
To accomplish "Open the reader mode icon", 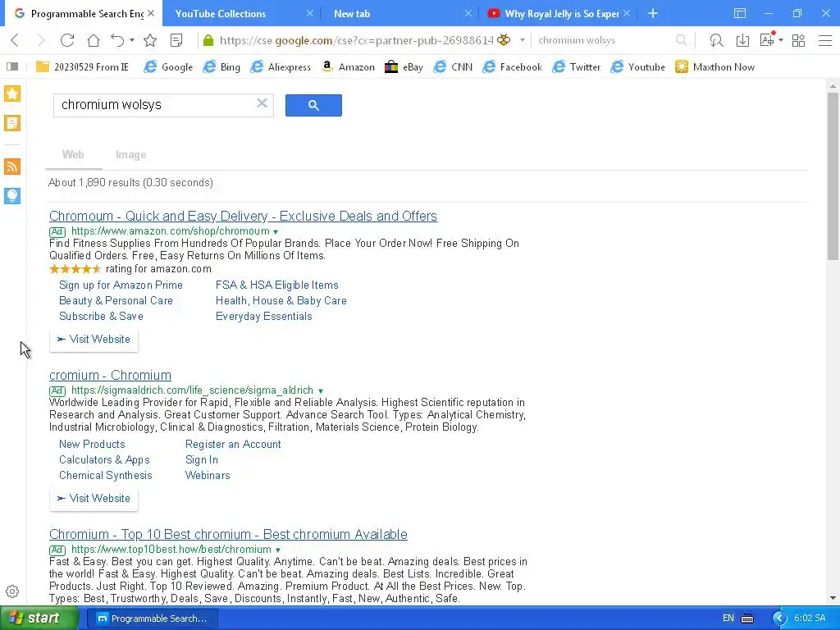I will coord(176,40).
